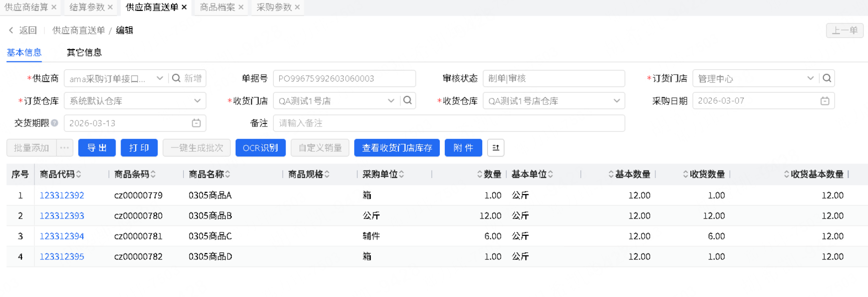The width and height of the screenshot is (868, 297).
Task: Sort the table by 数量 column
Action: tap(480, 174)
